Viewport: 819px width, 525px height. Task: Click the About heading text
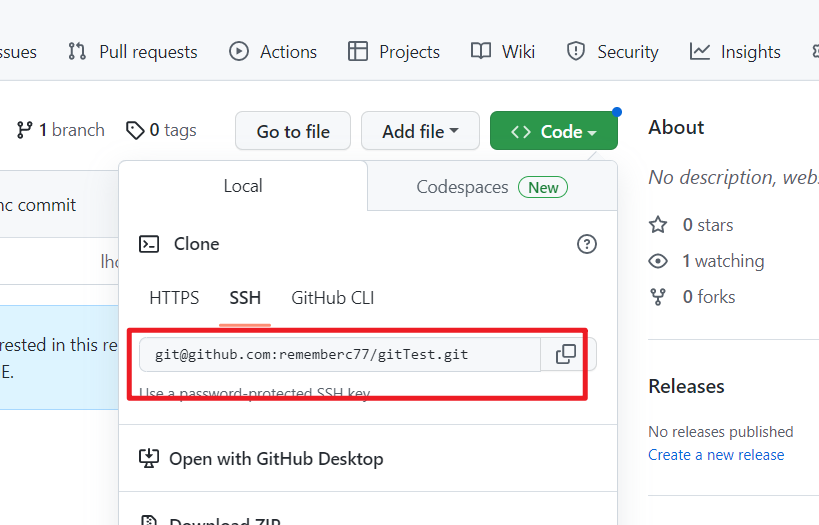point(676,127)
